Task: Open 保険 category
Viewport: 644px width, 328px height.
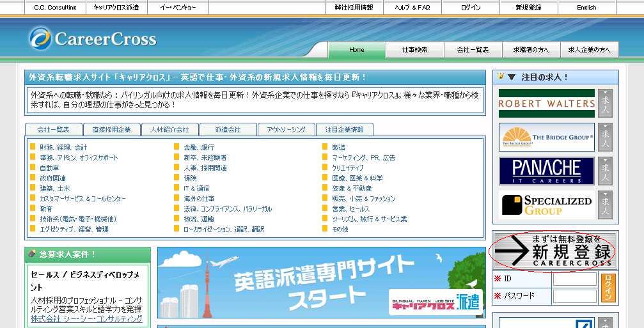Action: coord(190,178)
